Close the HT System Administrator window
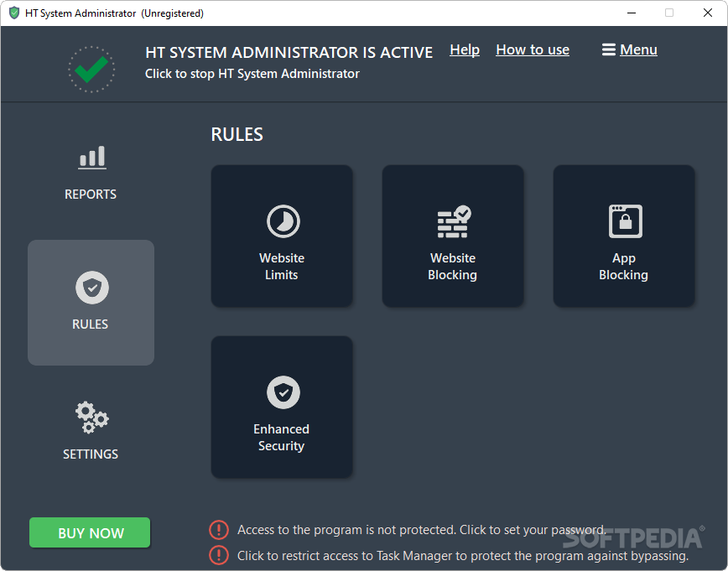728x571 pixels. pos(708,13)
